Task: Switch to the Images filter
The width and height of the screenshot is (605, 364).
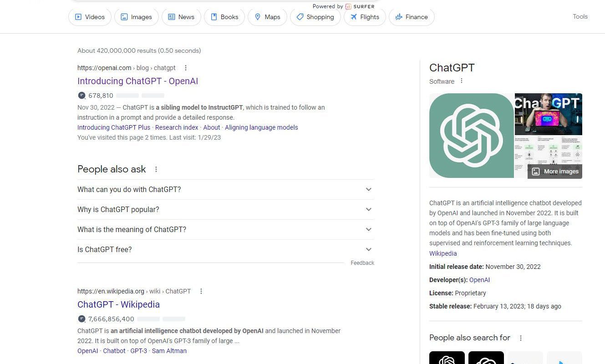Action: (136, 17)
